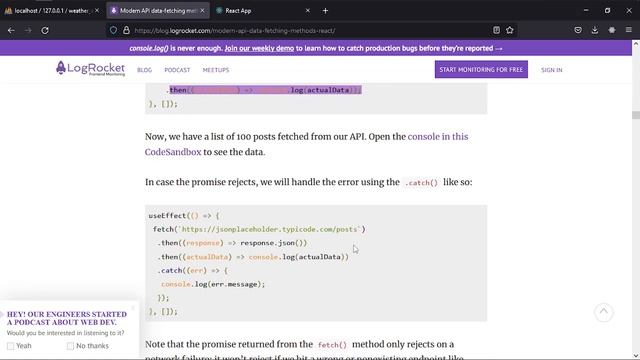Click the response.json() code line
Viewport: 640px width, 360px height.
[x=232, y=243]
